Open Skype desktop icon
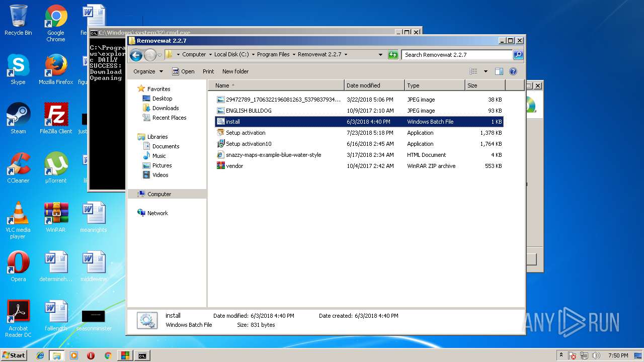 (18, 69)
